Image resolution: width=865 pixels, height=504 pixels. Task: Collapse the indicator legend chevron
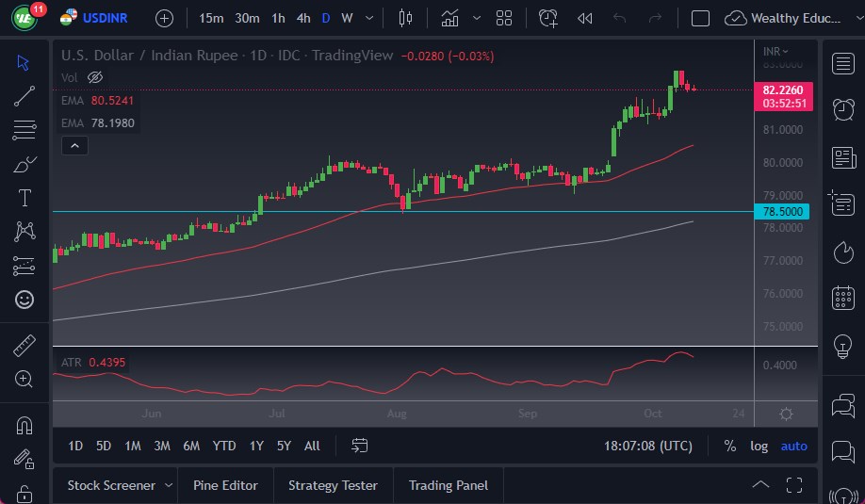(74, 145)
